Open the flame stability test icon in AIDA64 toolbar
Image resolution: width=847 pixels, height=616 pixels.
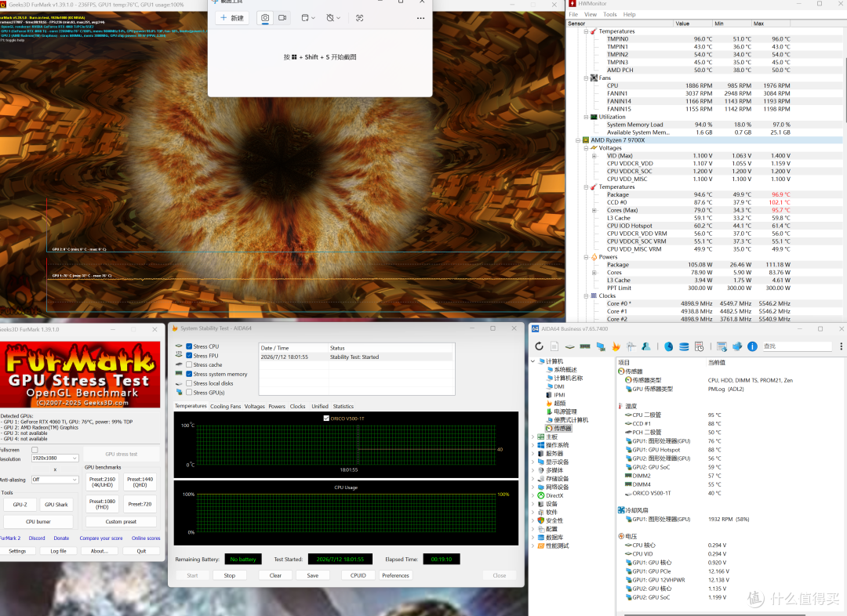616,346
